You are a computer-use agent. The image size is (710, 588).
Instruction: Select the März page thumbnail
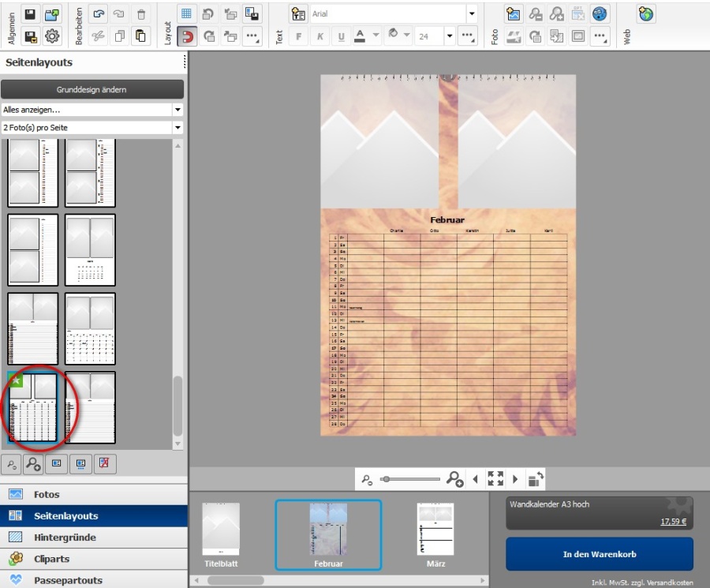point(435,529)
